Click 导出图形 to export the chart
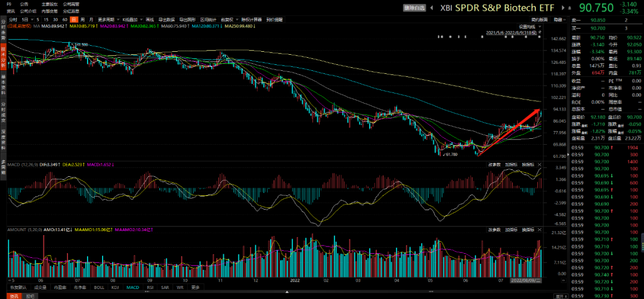This screenshot has height=299, width=644. [x=187, y=19]
